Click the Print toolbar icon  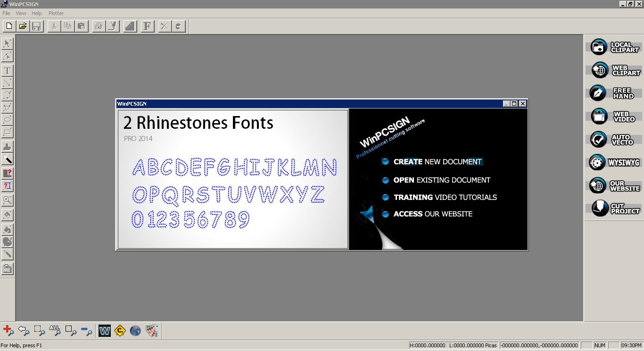click(x=99, y=26)
